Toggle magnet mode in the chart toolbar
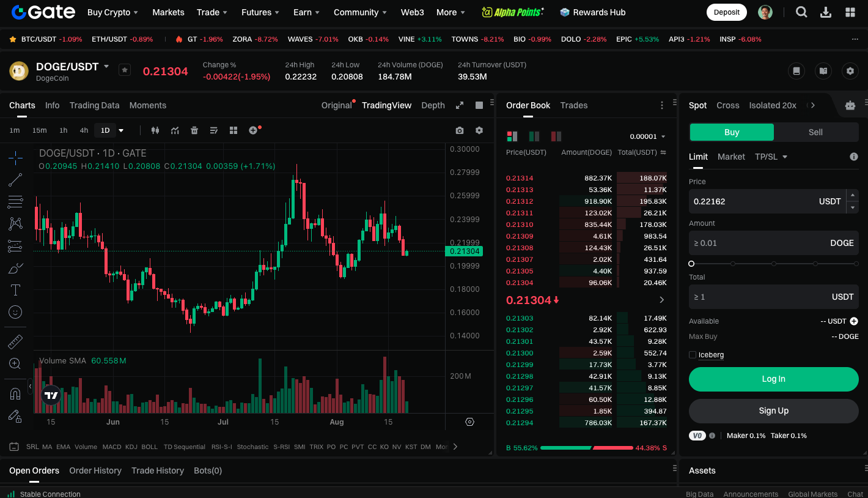 [15, 394]
